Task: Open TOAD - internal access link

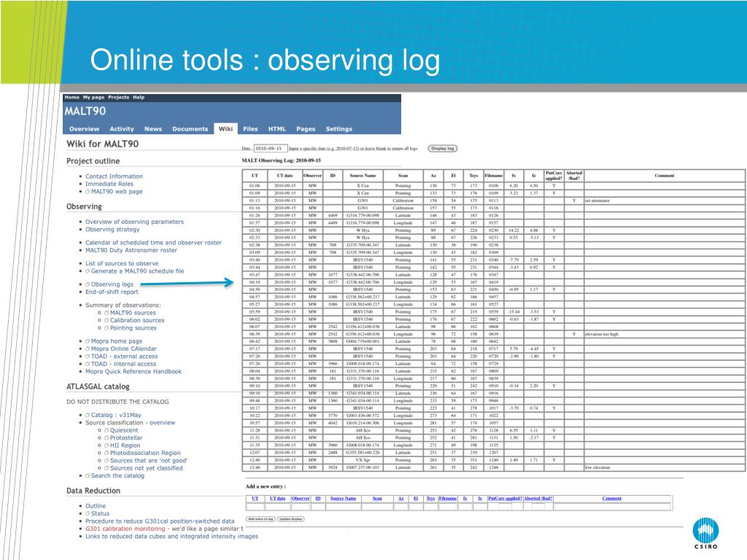Action: pos(123,365)
